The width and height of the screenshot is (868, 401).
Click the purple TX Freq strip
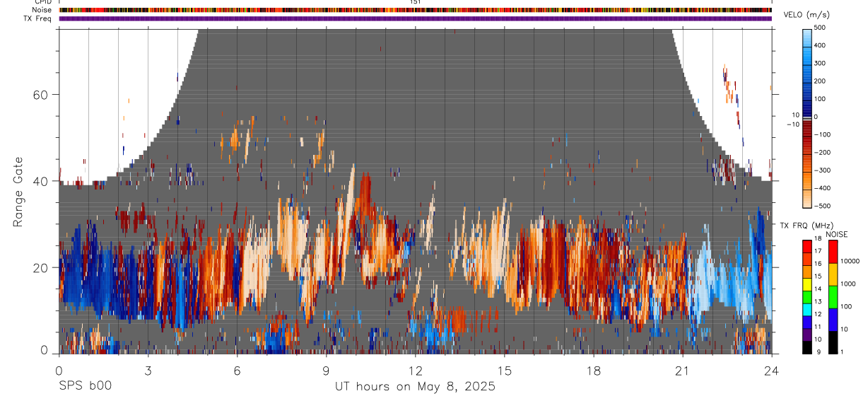(416, 18)
